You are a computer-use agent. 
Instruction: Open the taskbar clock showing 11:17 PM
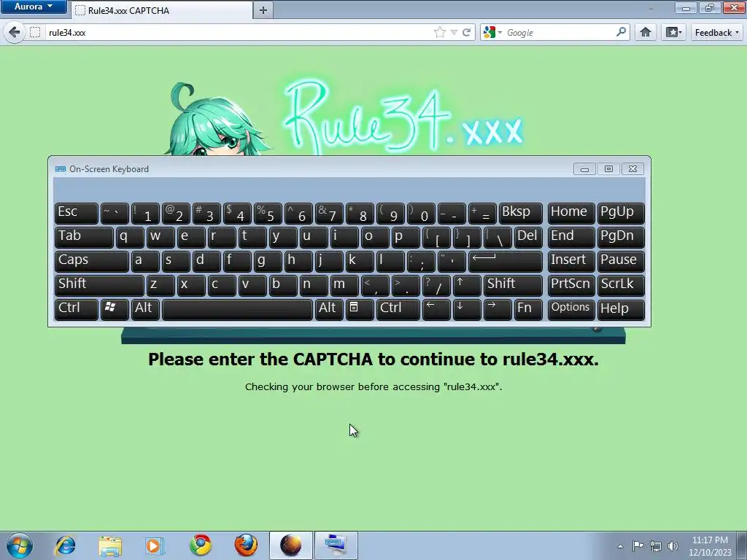[710, 546]
